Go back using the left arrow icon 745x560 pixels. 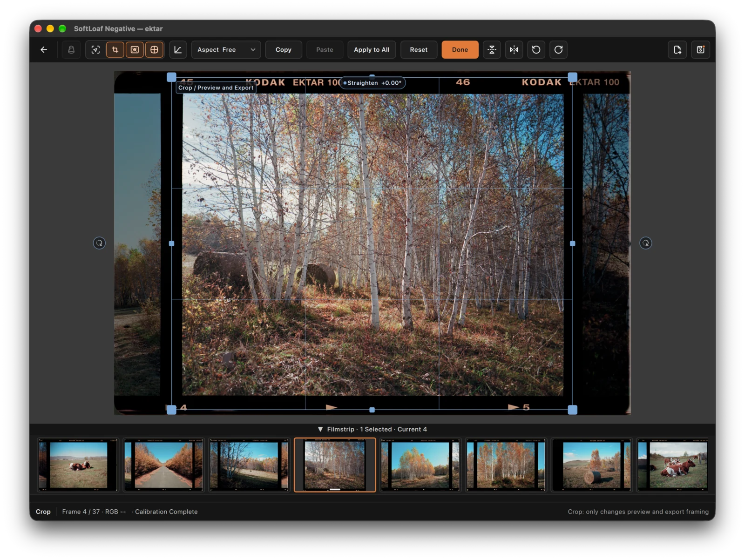pyautogui.click(x=44, y=50)
